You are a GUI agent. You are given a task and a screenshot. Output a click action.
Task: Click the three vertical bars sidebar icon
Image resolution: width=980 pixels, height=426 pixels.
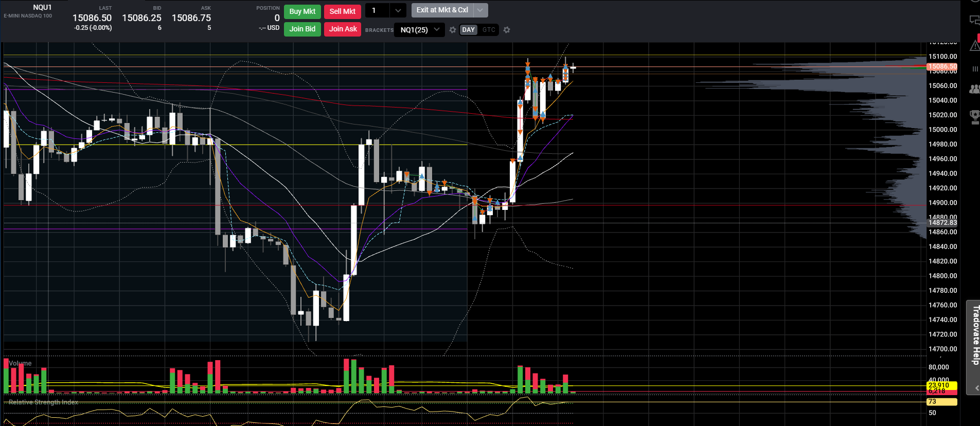point(975,68)
